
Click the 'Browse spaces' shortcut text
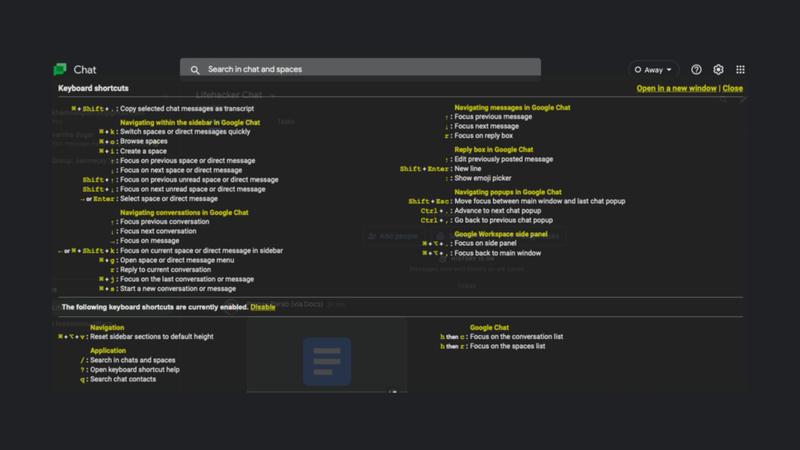pos(143,141)
